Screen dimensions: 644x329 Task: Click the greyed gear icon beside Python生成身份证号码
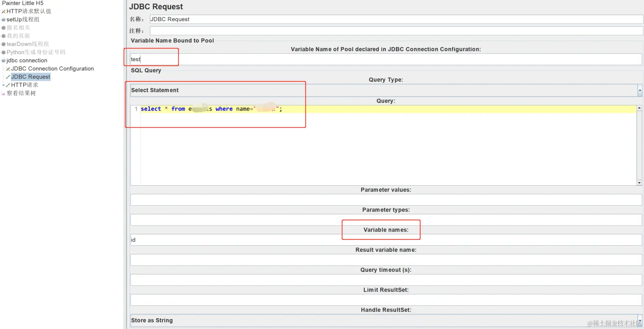click(x=4, y=53)
